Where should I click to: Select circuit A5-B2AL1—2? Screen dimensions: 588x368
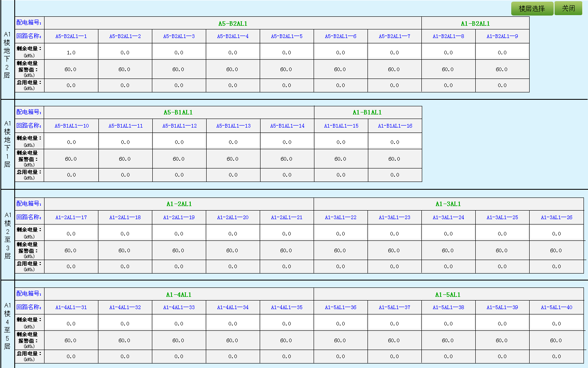click(x=125, y=36)
